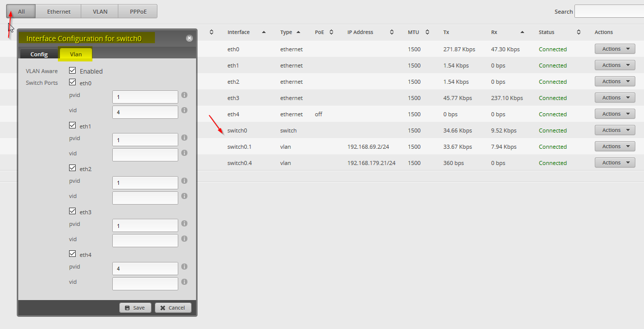Click info icon beside eth2 vid field

pyautogui.click(x=184, y=196)
